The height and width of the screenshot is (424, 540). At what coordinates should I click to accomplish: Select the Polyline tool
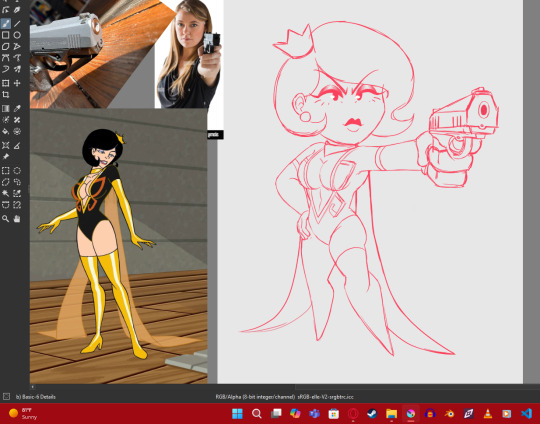coord(17,46)
